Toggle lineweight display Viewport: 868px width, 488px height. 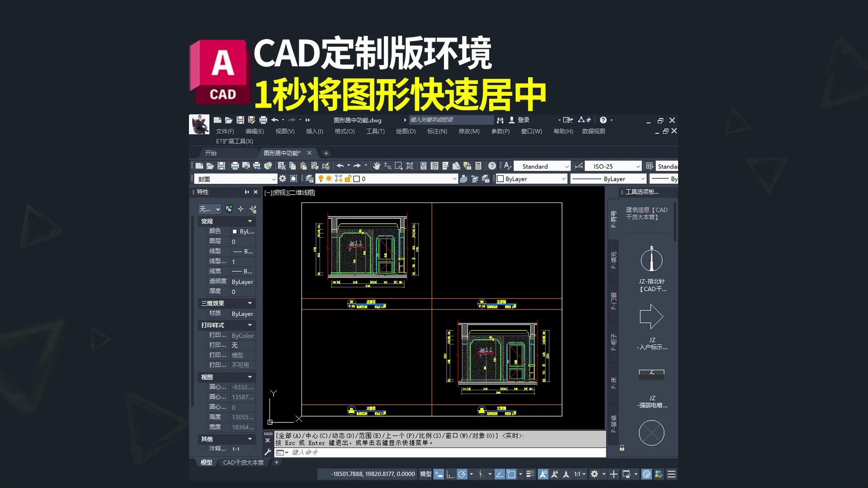pos(530,474)
